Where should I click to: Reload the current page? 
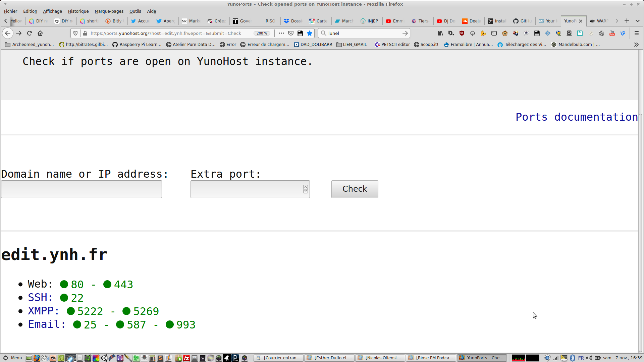30,33
